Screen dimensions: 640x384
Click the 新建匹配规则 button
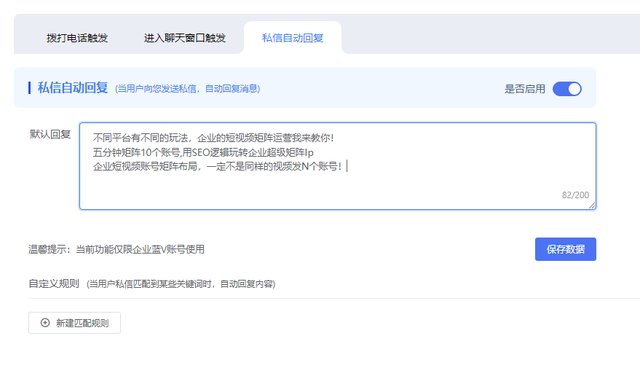[74, 323]
